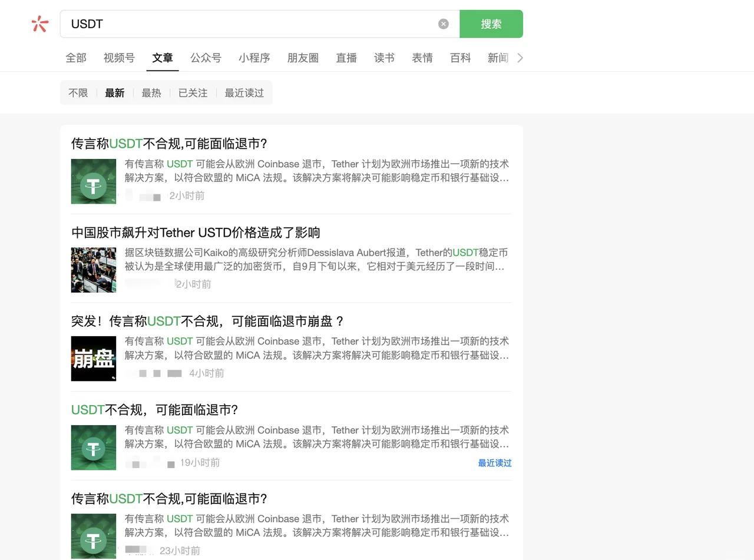
Task: Show more tabs with right chevron
Action: coord(520,58)
